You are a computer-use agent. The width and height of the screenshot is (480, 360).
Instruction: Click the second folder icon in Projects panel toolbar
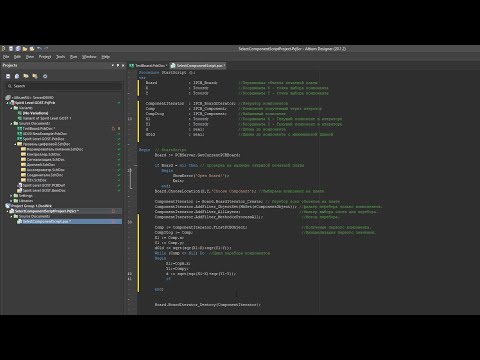point(35,76)
